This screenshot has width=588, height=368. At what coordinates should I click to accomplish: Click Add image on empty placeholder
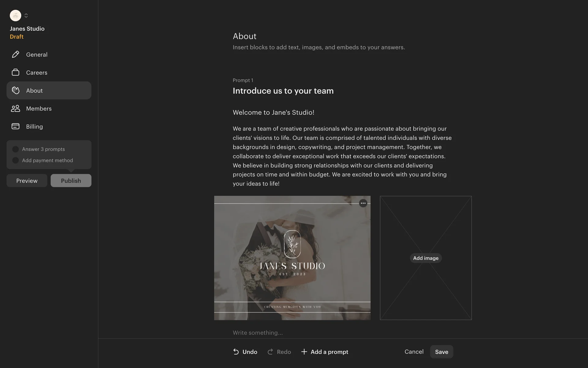[426, 258]
